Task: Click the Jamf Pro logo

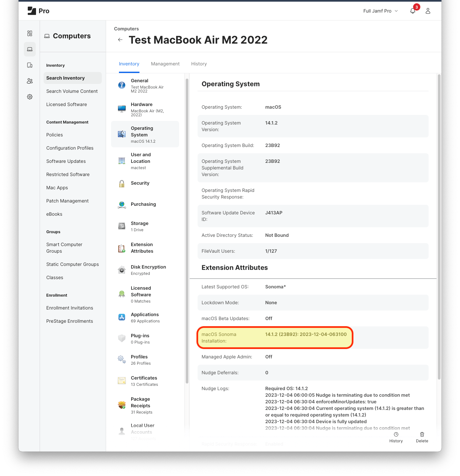Action: point(38,11)
